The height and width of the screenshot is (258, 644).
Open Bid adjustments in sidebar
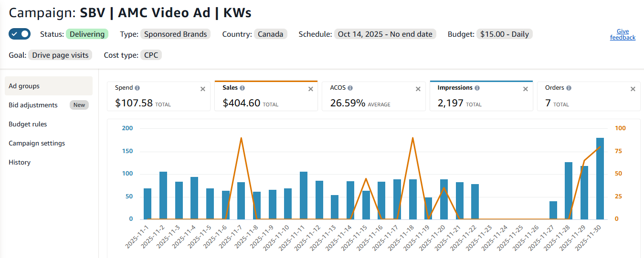(x=33, y=105)
